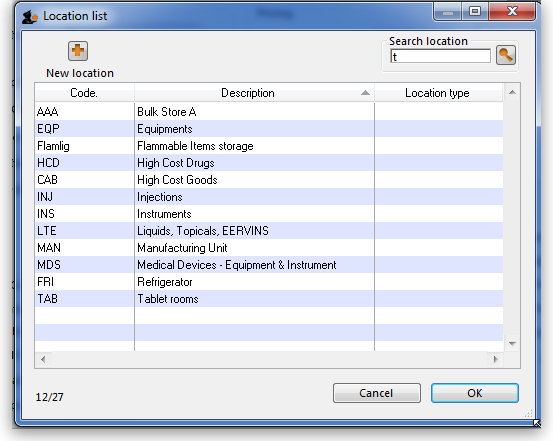Select the Flammable Items storage row

(x=269, y=146)
